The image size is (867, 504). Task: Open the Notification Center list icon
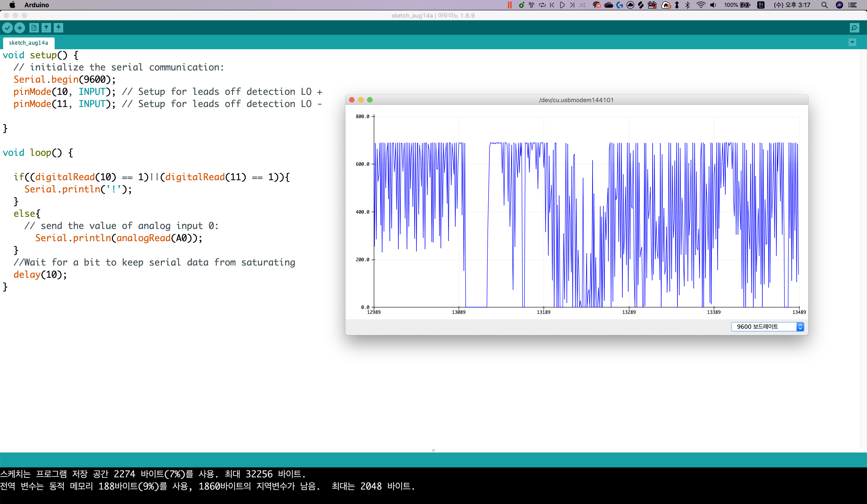coord(853,5)
